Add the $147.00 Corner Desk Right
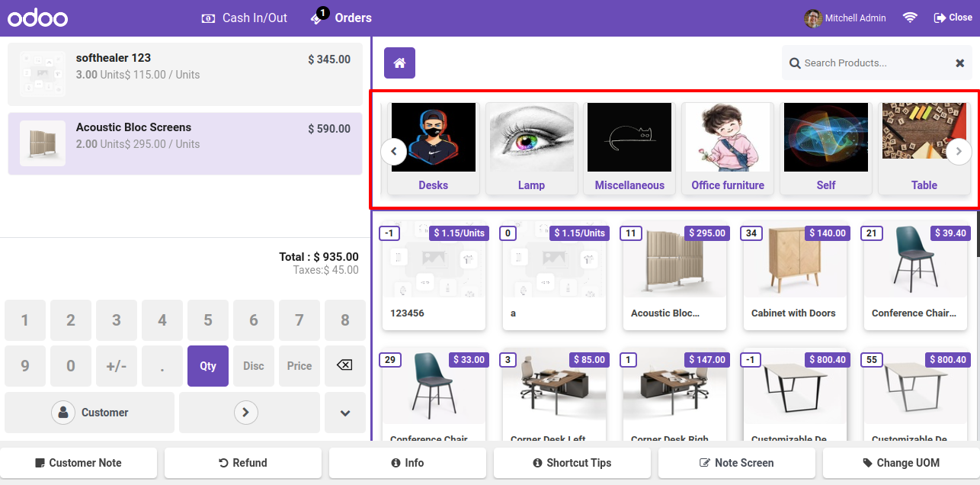Screen dimensions: 980x485 (674, 395)
